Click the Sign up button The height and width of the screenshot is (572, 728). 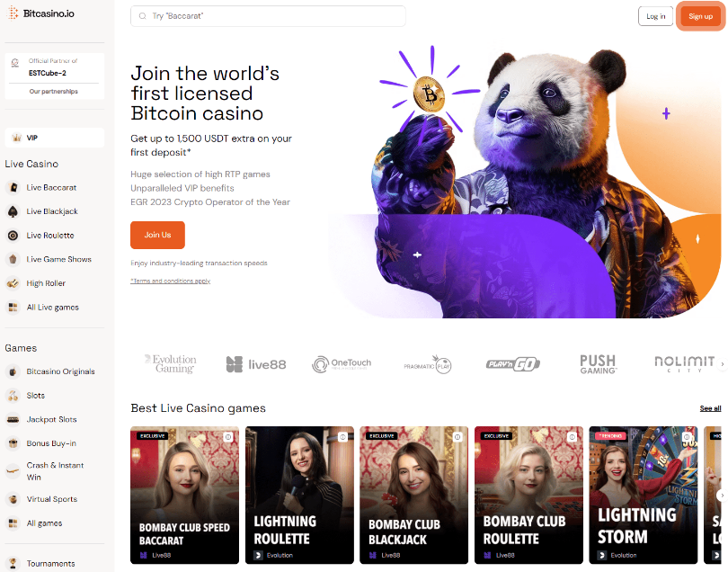click(701, 16)
